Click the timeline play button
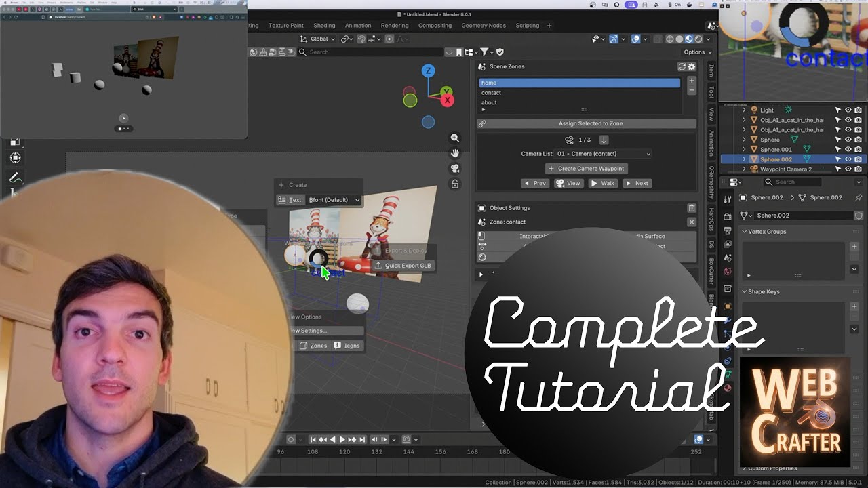The image size is (868, 488). pos(342,440)
